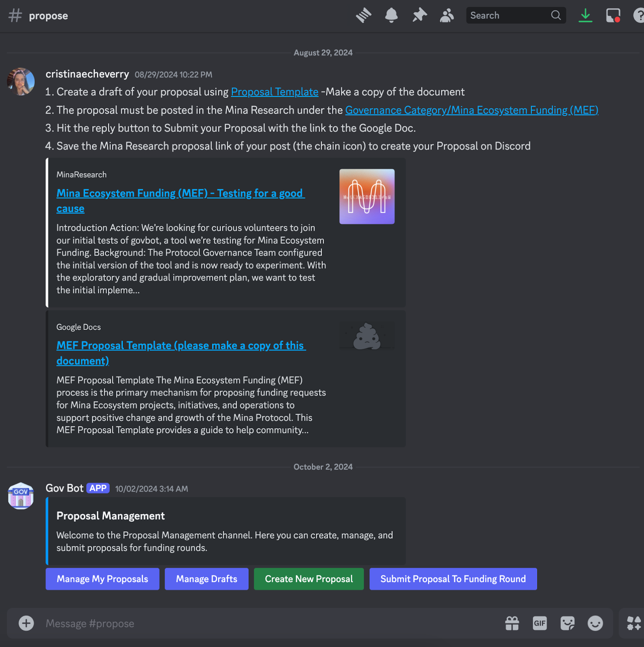Click the cristinaecheverry username
The image size is (644, 647).
point(87,74)
